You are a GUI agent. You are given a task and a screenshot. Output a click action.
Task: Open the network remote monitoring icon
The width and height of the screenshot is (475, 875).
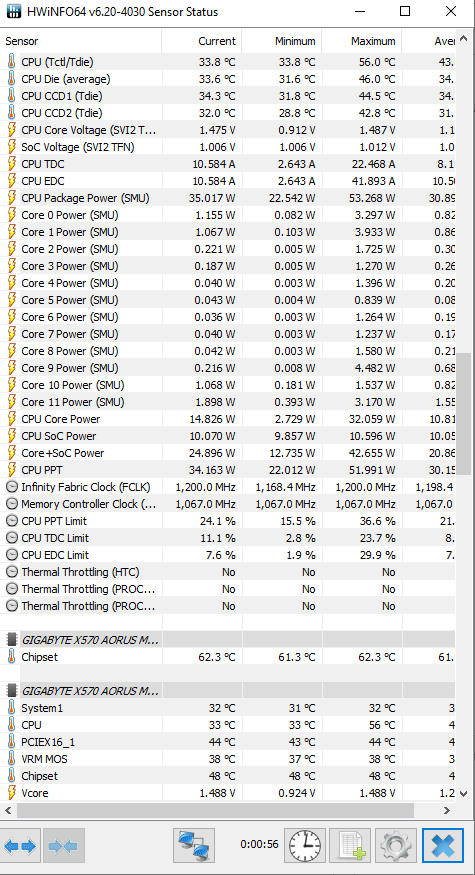pos(195,846)
